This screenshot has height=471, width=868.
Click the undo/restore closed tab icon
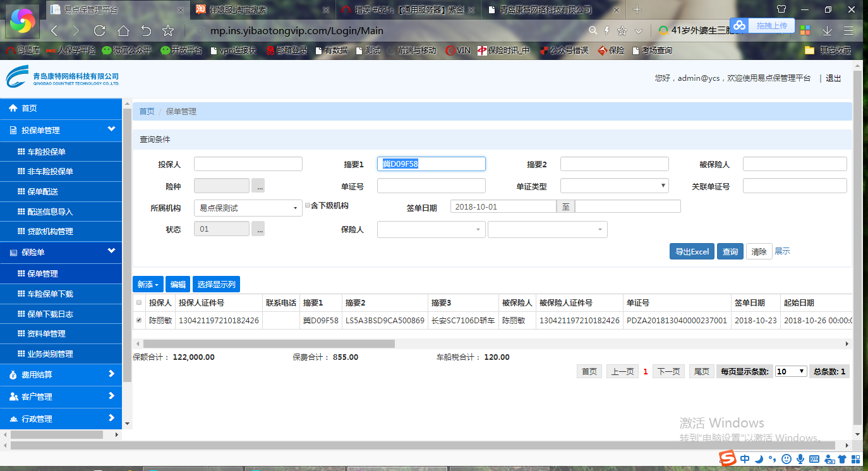point(146,30)
